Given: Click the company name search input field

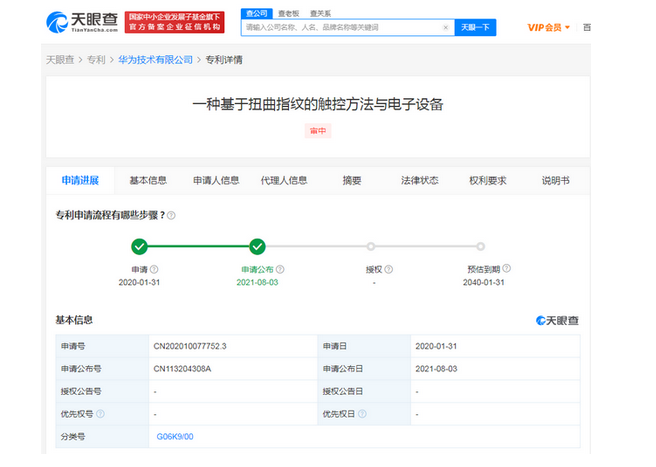Looking at the screenshot, I should (x=340, y=28).
